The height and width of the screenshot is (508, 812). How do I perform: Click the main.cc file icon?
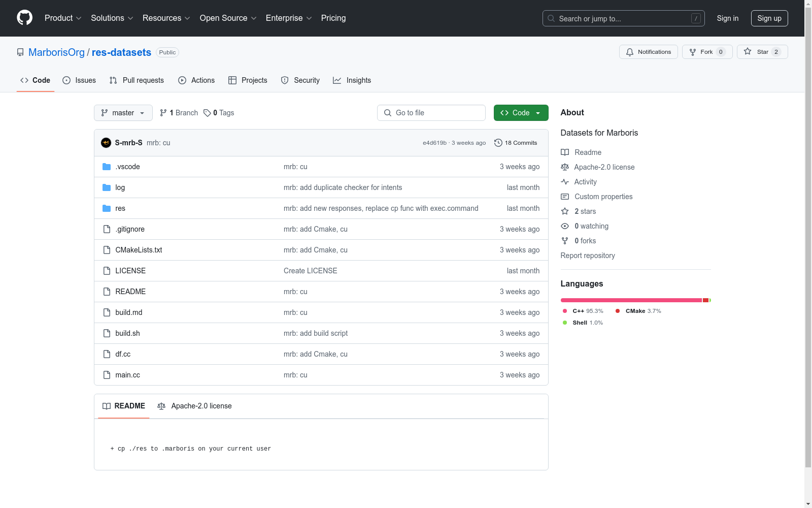click(x=107, y=375)
